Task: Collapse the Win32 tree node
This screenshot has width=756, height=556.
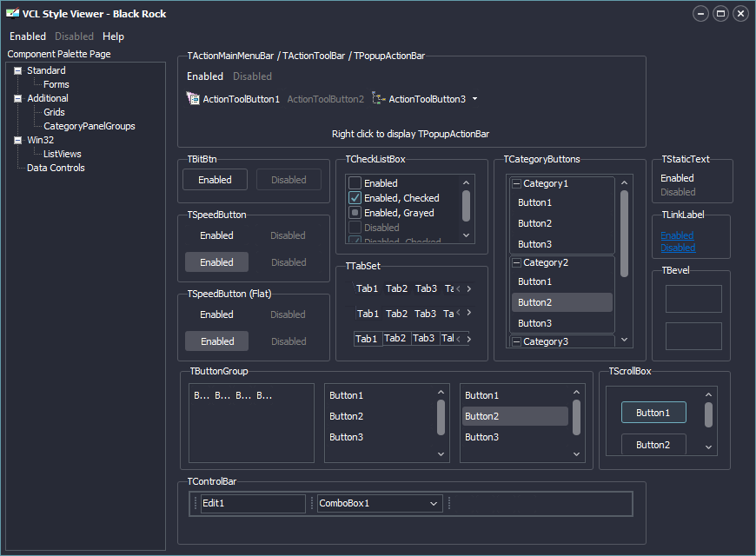Action: click(x=18, y=141)
